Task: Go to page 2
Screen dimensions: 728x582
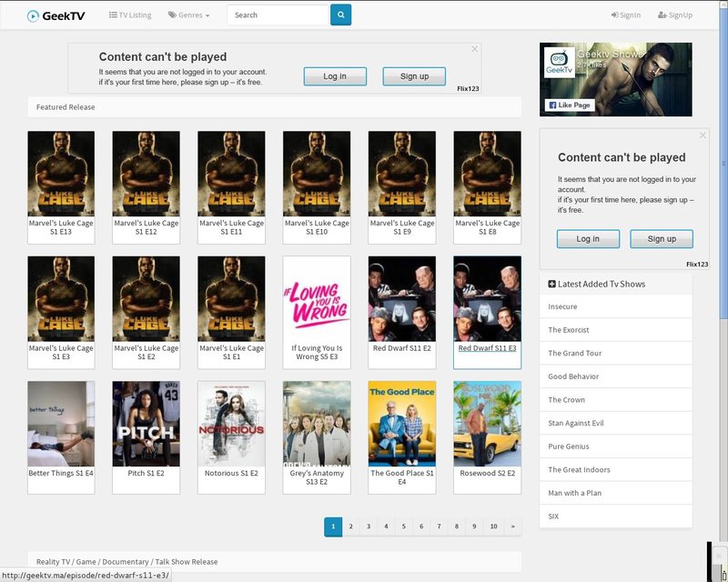Action: (x=350, y=527)
